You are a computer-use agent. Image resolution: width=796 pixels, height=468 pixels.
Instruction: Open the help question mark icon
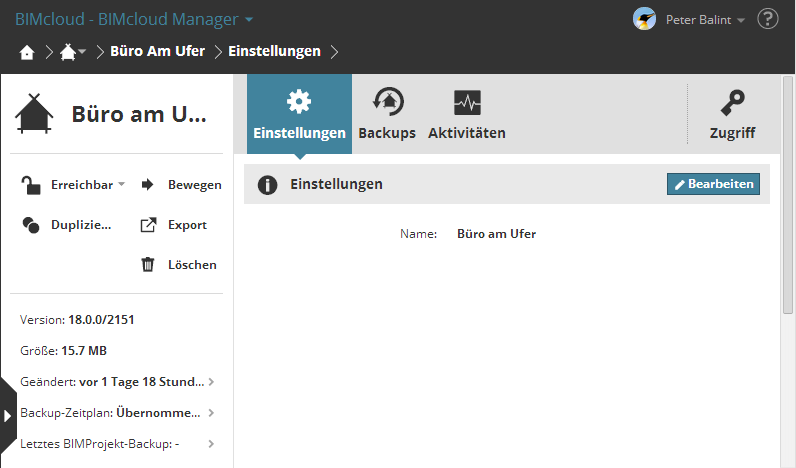tap(768, 19)
